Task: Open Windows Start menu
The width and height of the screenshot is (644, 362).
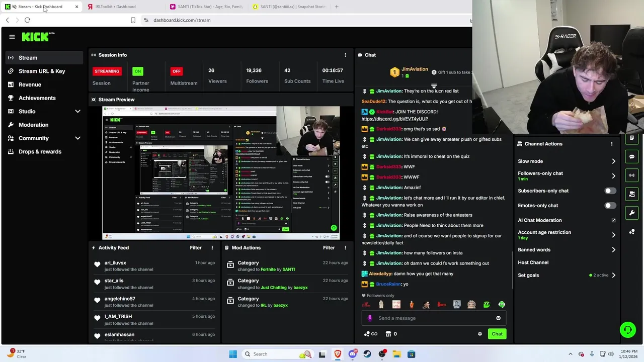Action: 233,354
